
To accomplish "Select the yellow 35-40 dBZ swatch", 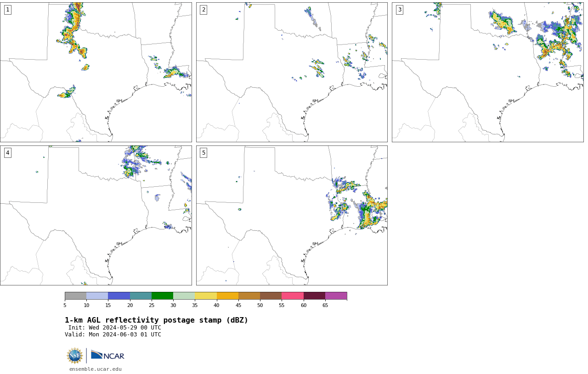I will (x=206, y=296).
